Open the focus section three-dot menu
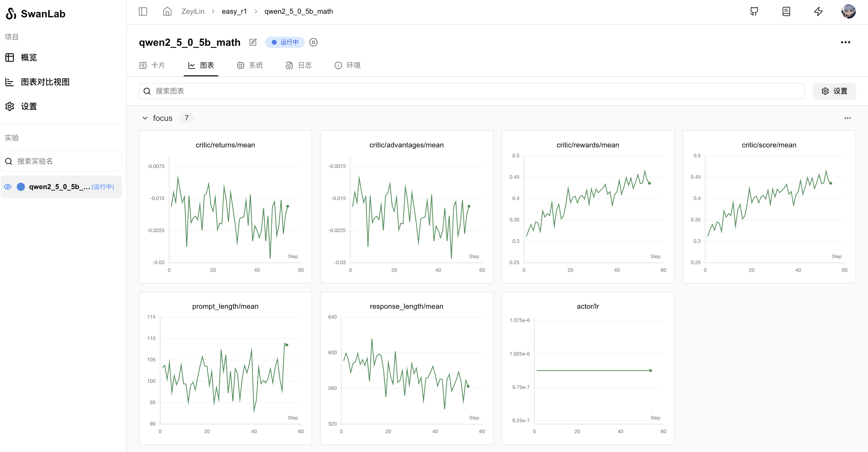This screenshot has width=868, height=452. coord(847,118)
